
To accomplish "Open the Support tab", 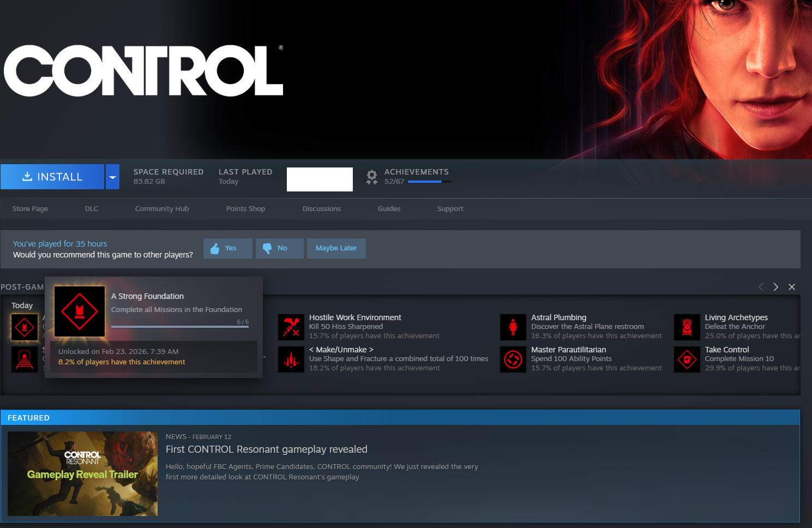I will (450, 208).
